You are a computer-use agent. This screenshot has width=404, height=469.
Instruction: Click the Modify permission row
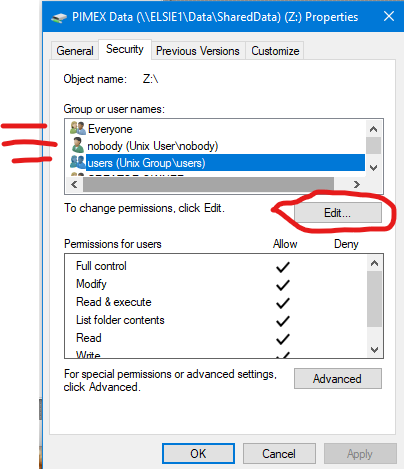[216, 284]
